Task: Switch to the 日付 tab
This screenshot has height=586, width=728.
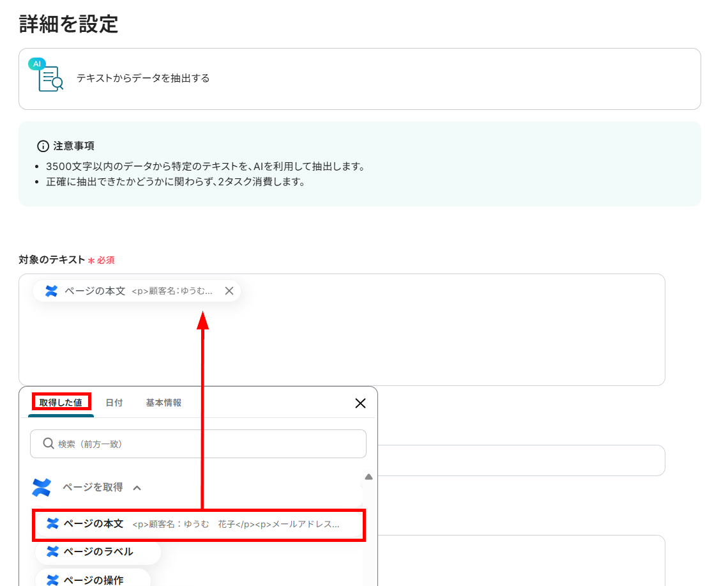Action: 114,403
